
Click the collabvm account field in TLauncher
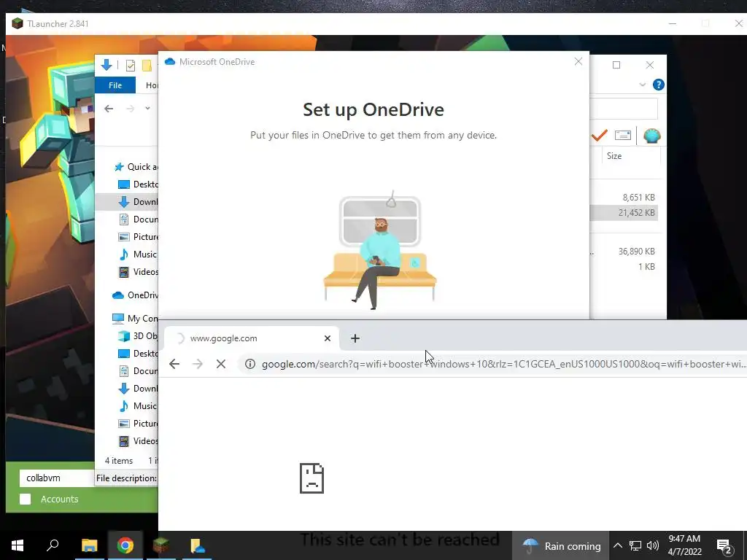click(x=57, y=478)
